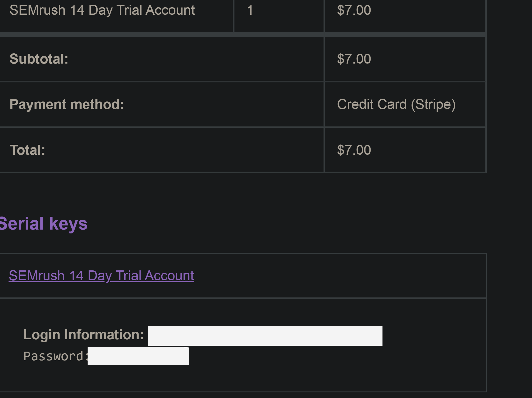The width and height of the screenshot is (532, 398).
Task: Click empty space above the Serial keys heading
Action: [242, 193]
